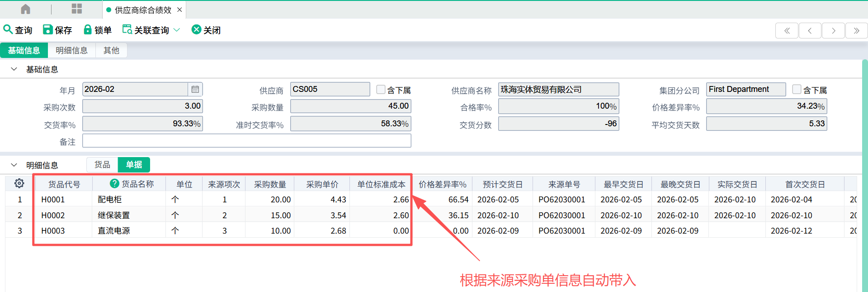Click help icon beside 货品名称 header
Viewport: 868px width, 292px height.
coord(114,183)
